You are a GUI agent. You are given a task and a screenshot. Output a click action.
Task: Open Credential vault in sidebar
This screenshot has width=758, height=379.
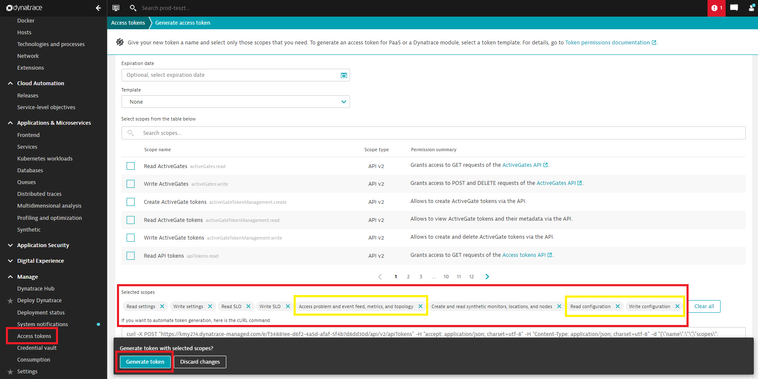(x=37, y=348)
